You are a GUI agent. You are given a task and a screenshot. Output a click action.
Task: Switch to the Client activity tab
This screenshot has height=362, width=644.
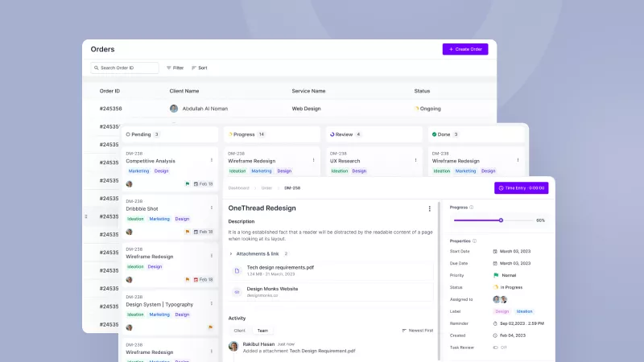point(239,331)
